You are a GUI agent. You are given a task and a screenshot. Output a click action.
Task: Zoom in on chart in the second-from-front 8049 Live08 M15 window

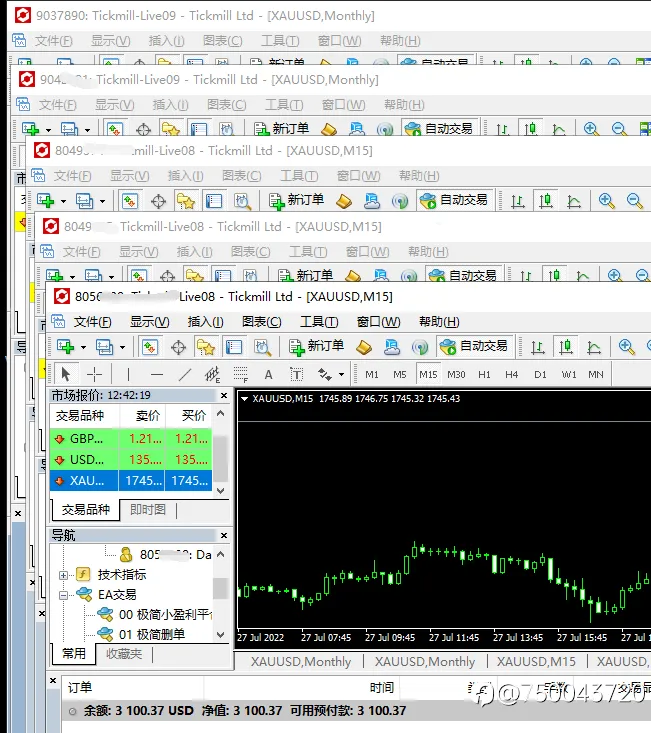[x=615, y=275]
